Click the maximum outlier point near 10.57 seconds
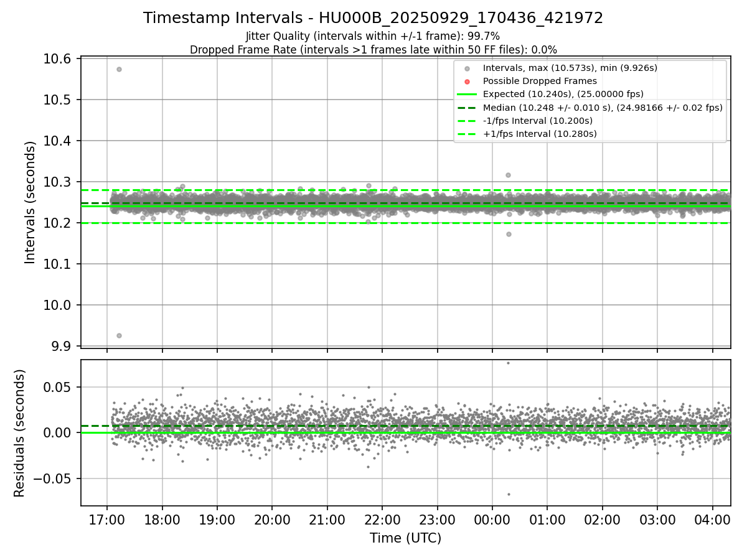This screenshot has width=747, height=560. [119, 69]
